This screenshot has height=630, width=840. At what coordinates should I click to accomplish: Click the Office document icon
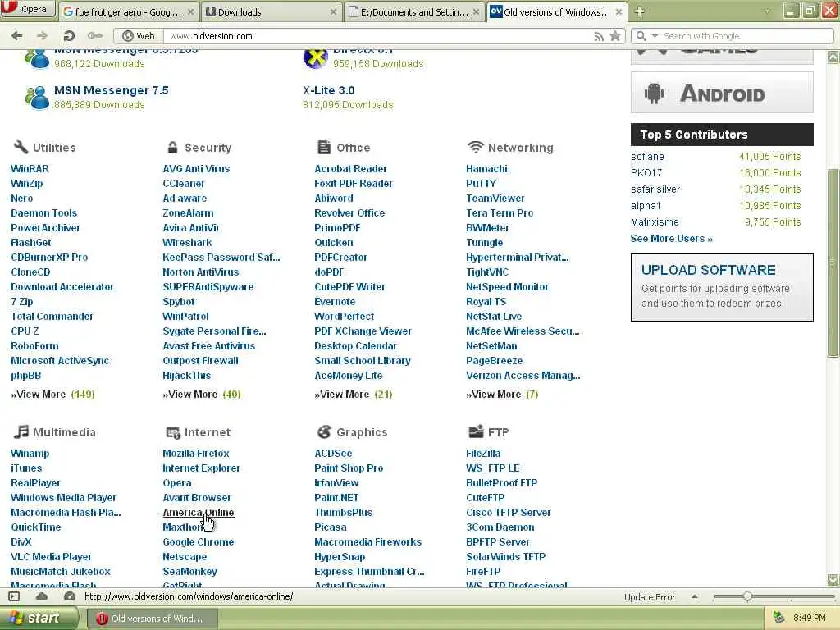click(x=324, y=147)
